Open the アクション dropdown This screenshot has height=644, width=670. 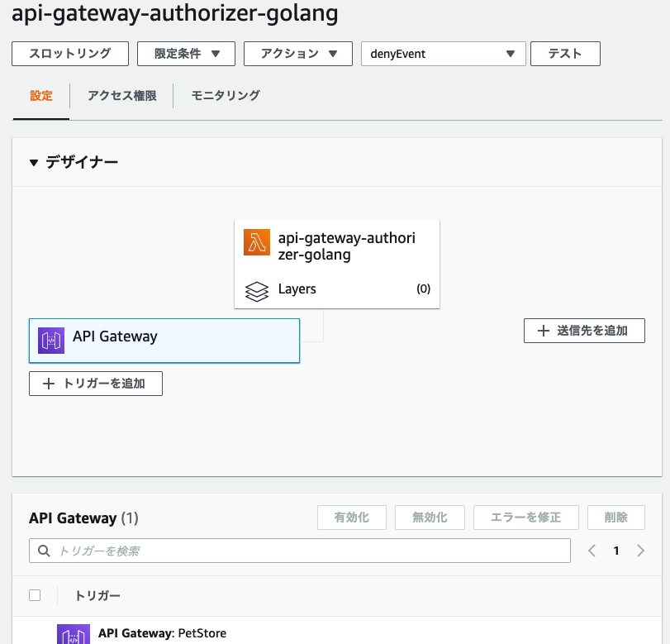[x=298, y=54]
